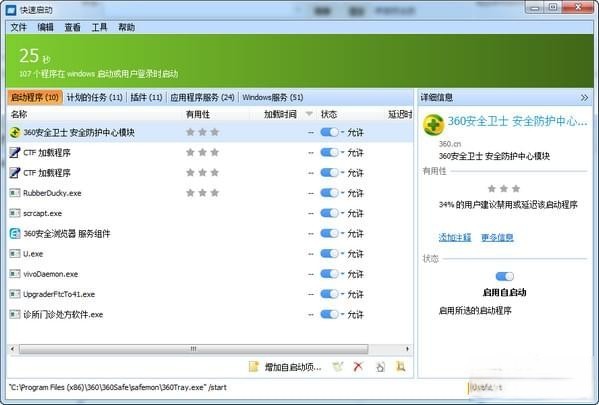Click the scrollbar right arrow

click(x=407, y=349)
